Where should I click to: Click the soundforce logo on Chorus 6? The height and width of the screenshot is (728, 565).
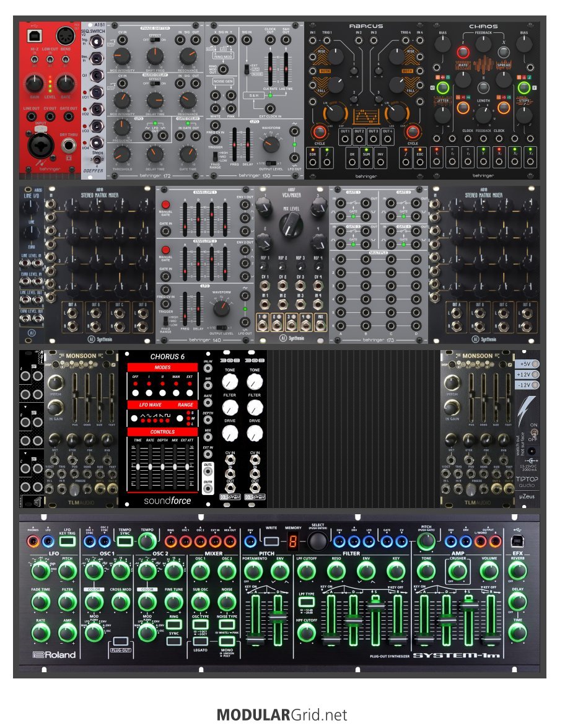[168, 501]
